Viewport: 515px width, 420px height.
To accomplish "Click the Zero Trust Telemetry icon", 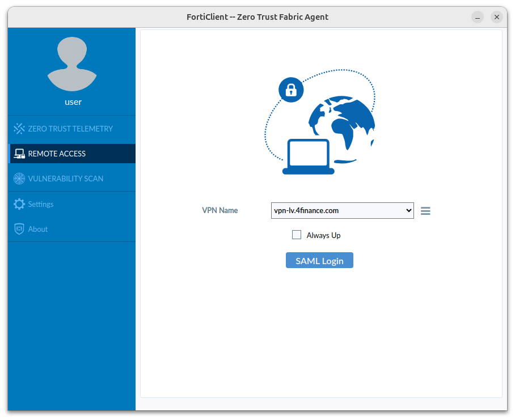I will [19, 129].
